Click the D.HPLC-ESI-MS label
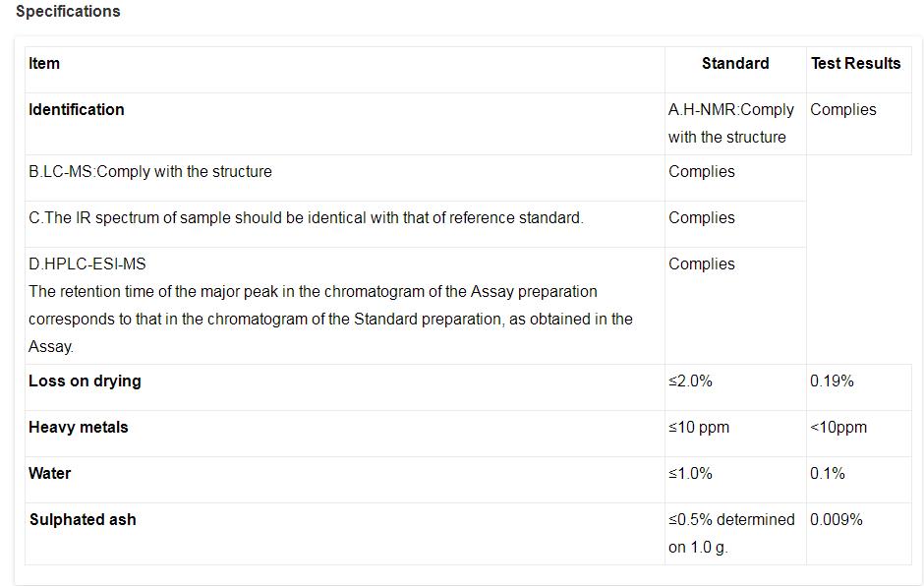 (87, 264)
